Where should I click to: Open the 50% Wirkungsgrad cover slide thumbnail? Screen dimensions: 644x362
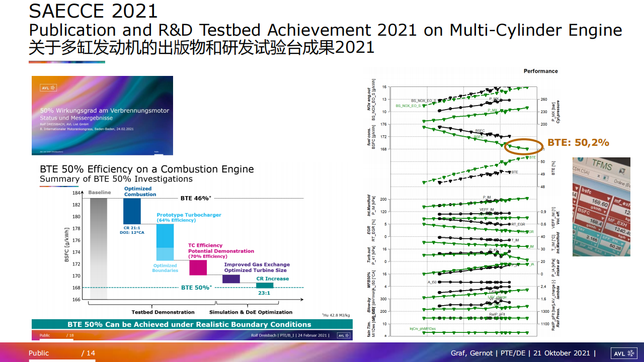pyautogui.click(x=102, y=115)
